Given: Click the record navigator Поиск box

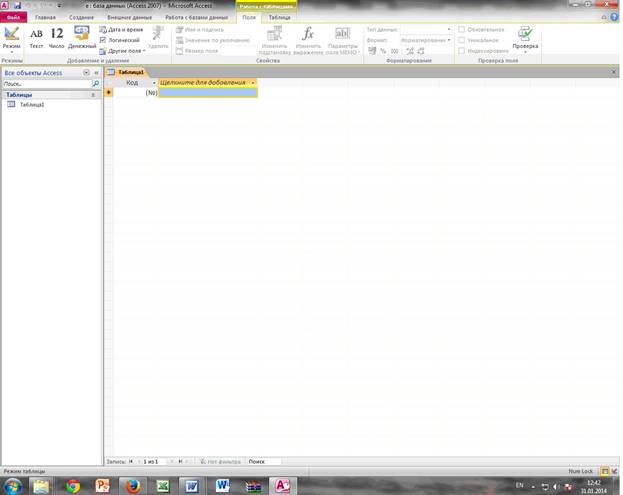Looking at the screenshot, I should [264, 462].
